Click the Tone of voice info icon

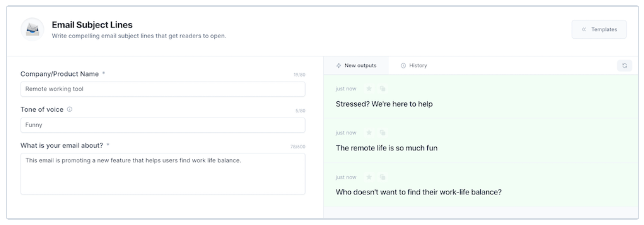(70, 109)
